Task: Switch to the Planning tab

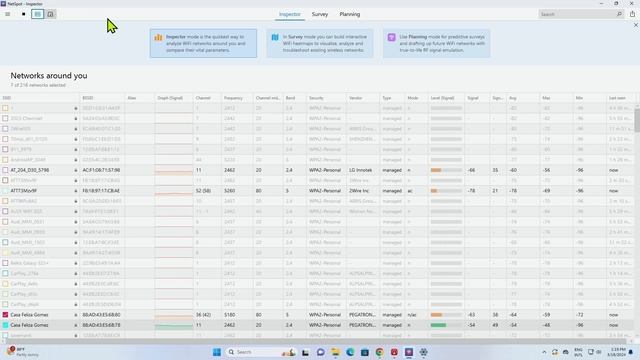Action: (350, 14)
